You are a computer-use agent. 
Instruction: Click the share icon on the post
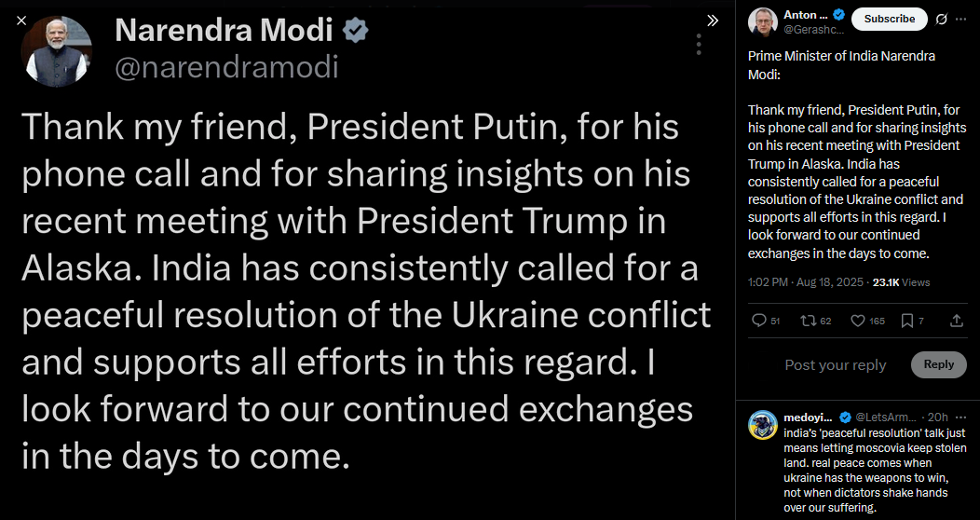click(956, 321)
